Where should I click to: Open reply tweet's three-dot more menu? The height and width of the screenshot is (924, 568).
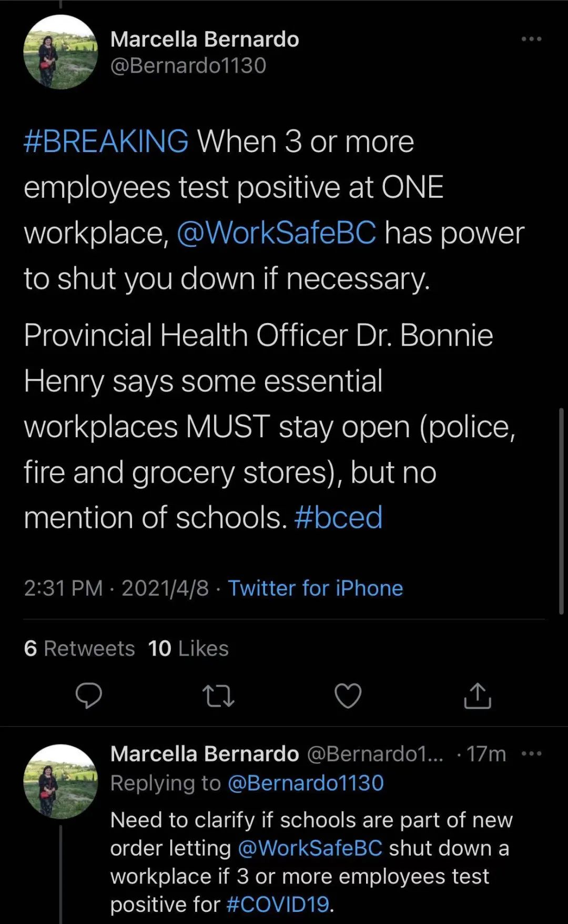click(x=531, y=754)
